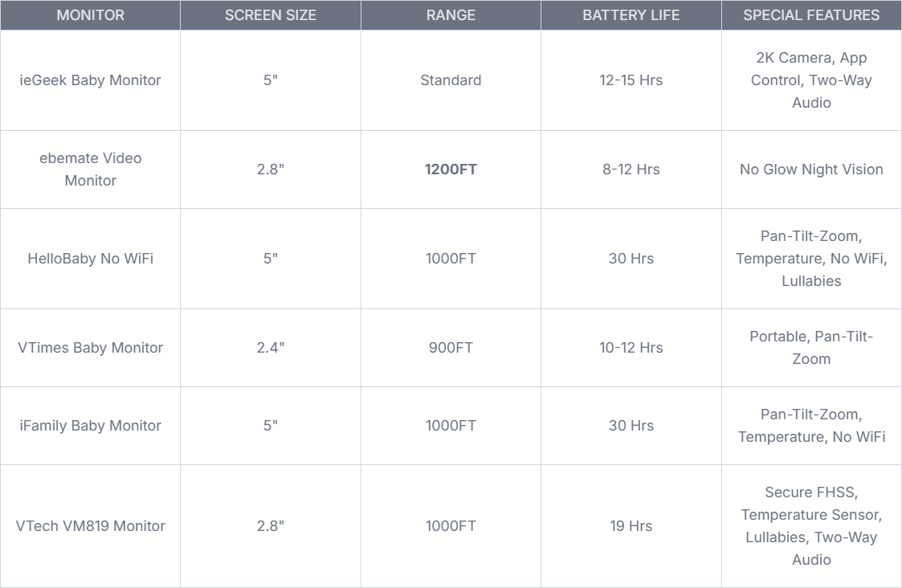Image resolution: width=902 pixels, height=588 pixels.
Task: Select the ebemate Video Monitor name cell
Action: pyautogui.click(x=90, y=169)
